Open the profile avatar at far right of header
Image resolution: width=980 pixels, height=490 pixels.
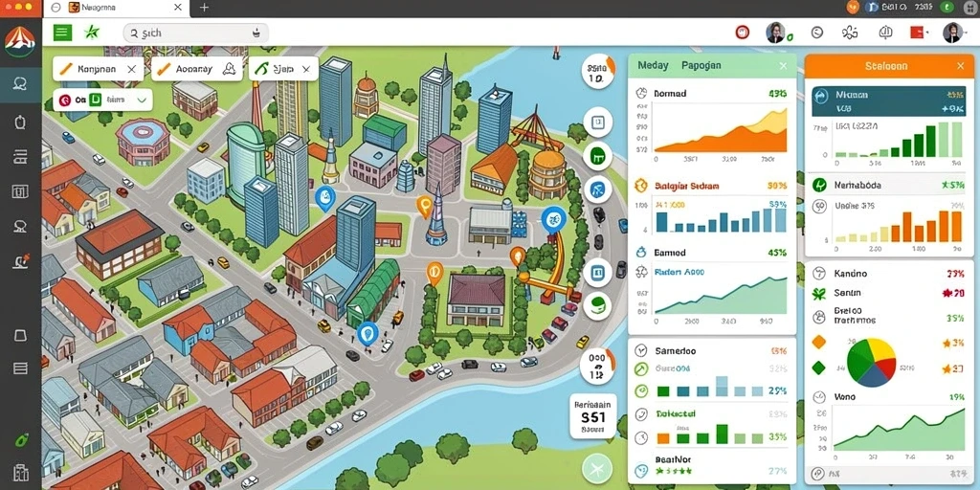pyautogui.click(x=952, y=33)
